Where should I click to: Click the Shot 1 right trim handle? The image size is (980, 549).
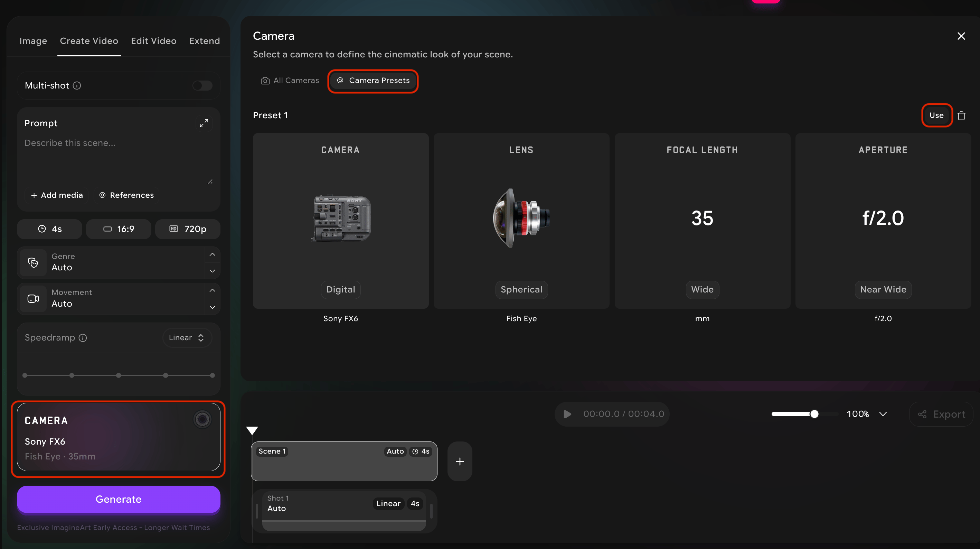(x=431, y=511)
